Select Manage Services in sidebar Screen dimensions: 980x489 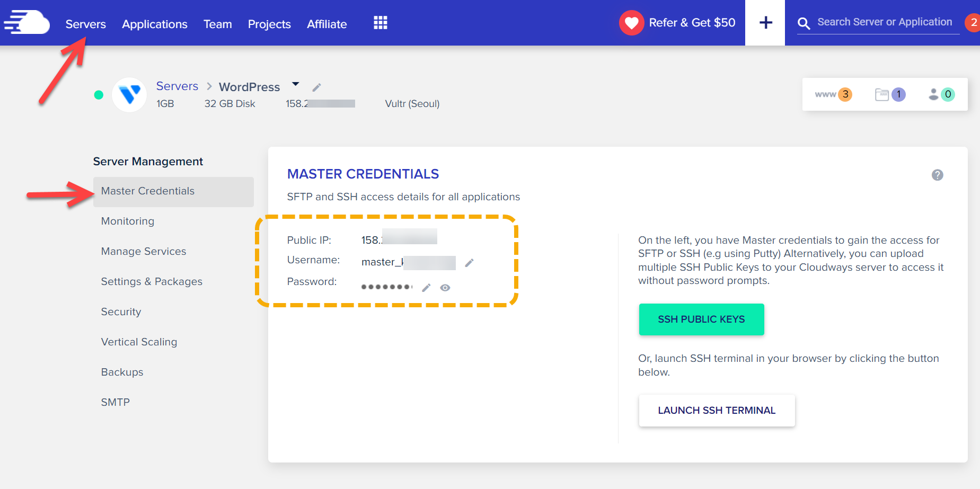(x=144, y=251)
